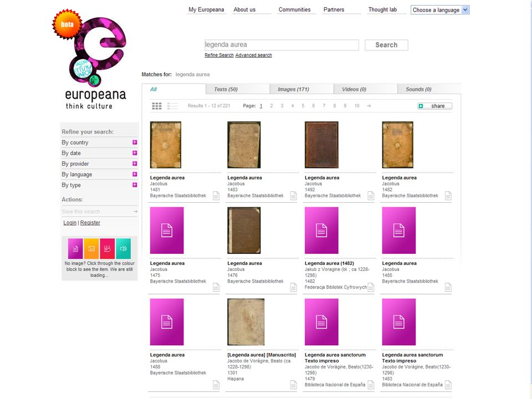
Task: Click in the legenda aurea search field
Action: click(282, 45)
